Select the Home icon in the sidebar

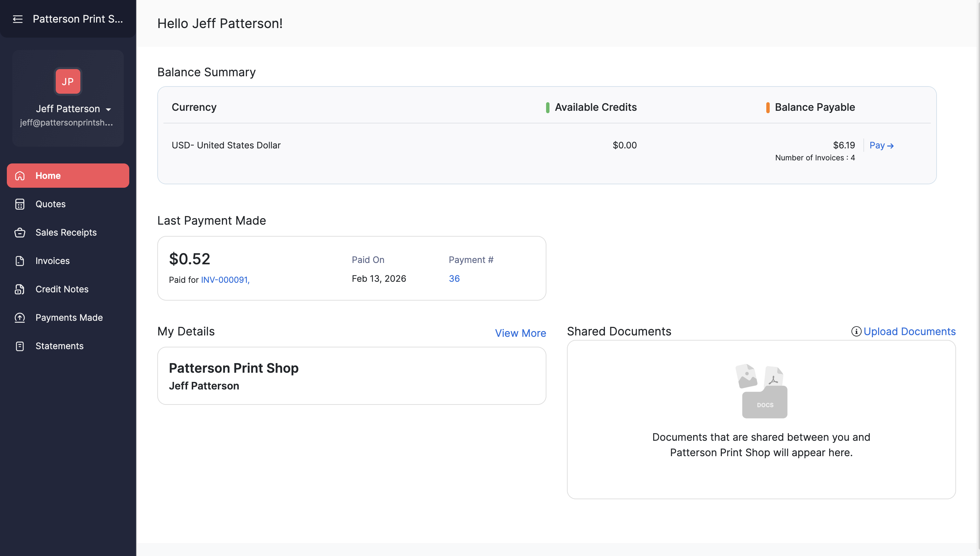(20, 176)
